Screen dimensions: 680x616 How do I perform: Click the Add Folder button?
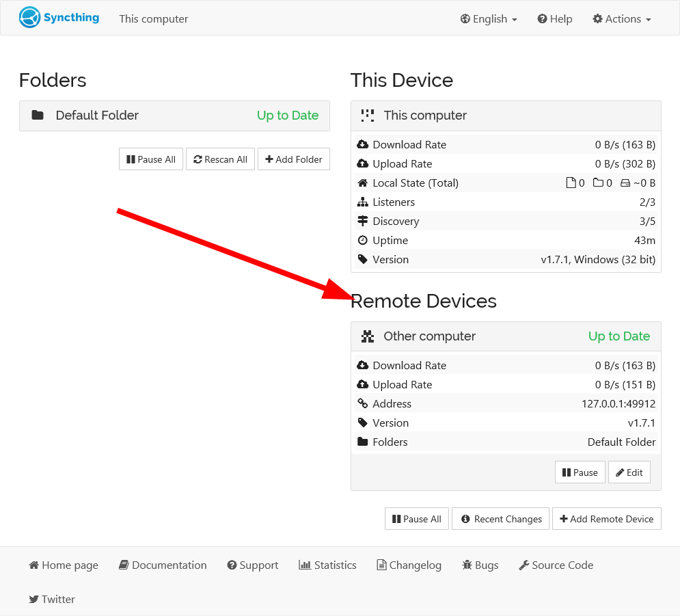click(x=294, y=159)
